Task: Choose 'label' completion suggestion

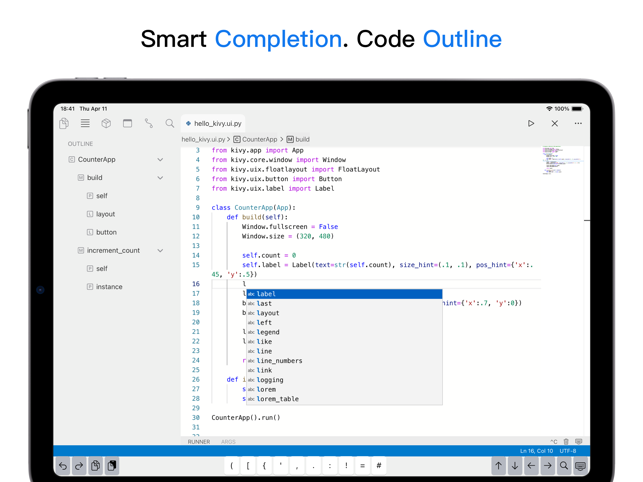Action: click(x=344, y=294)
